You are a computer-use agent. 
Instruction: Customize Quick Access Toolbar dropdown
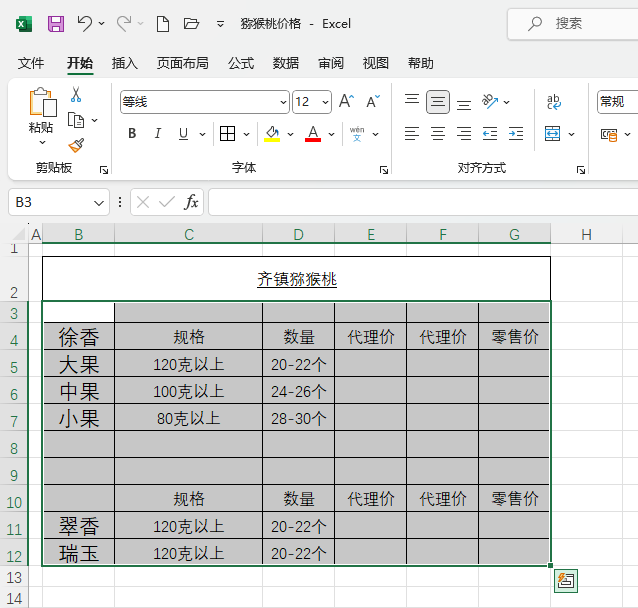point(220,24)
